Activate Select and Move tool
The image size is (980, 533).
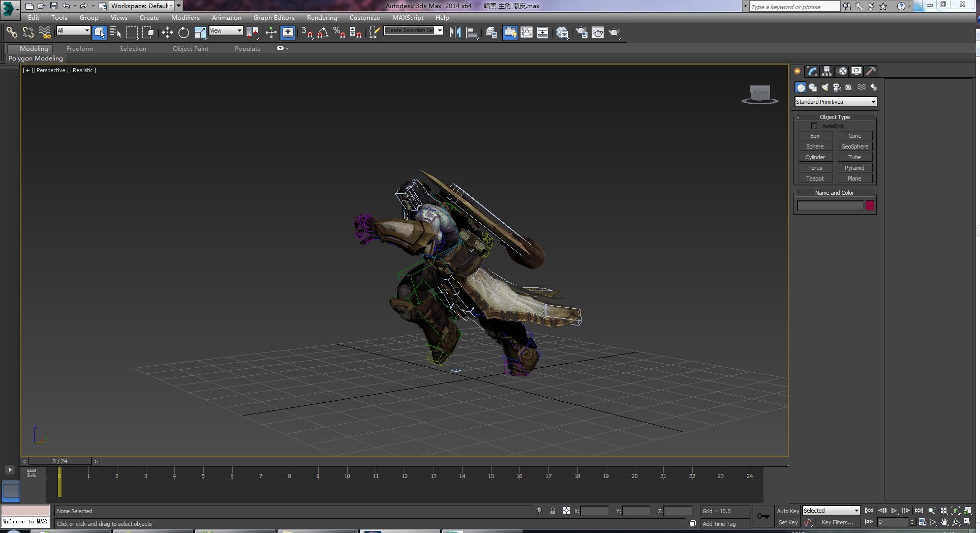(x=167, y=33)
